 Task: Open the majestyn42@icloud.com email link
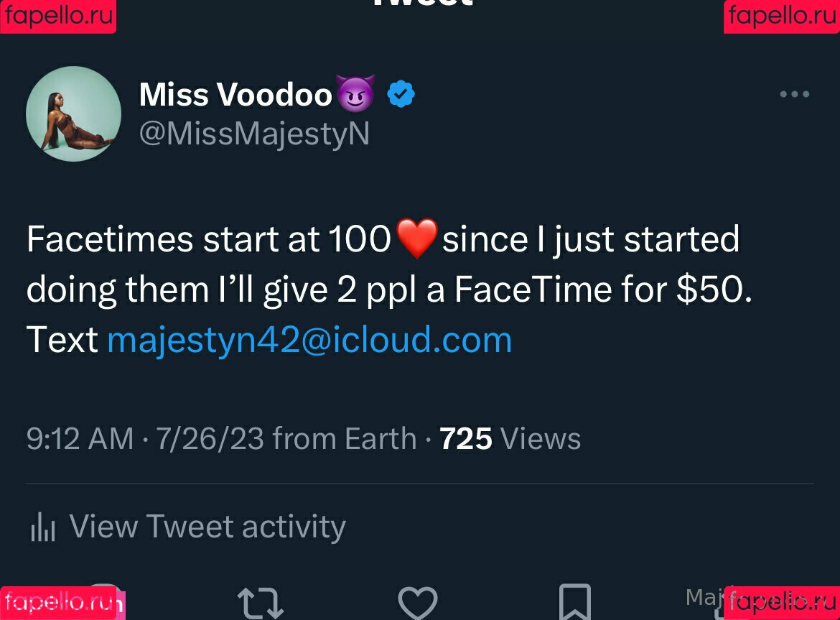coord(309,340)
